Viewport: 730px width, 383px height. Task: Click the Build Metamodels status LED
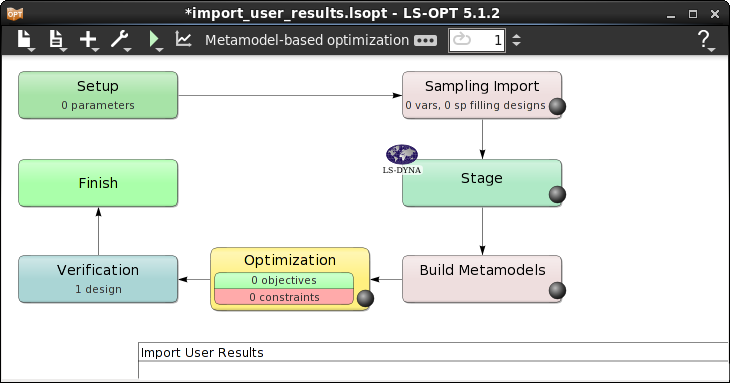(557, 290)
